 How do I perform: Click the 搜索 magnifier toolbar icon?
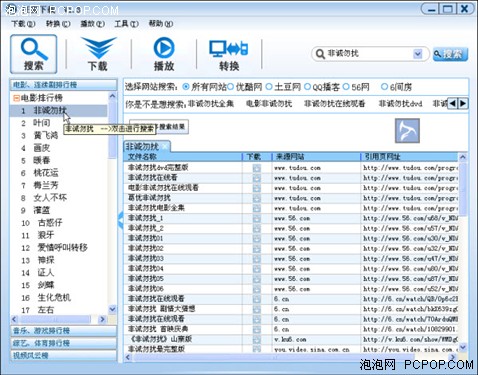[34, 54]
